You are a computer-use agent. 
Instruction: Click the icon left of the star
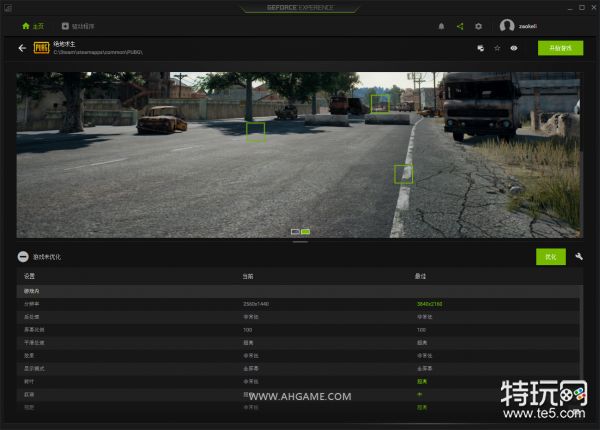point(481,48)
